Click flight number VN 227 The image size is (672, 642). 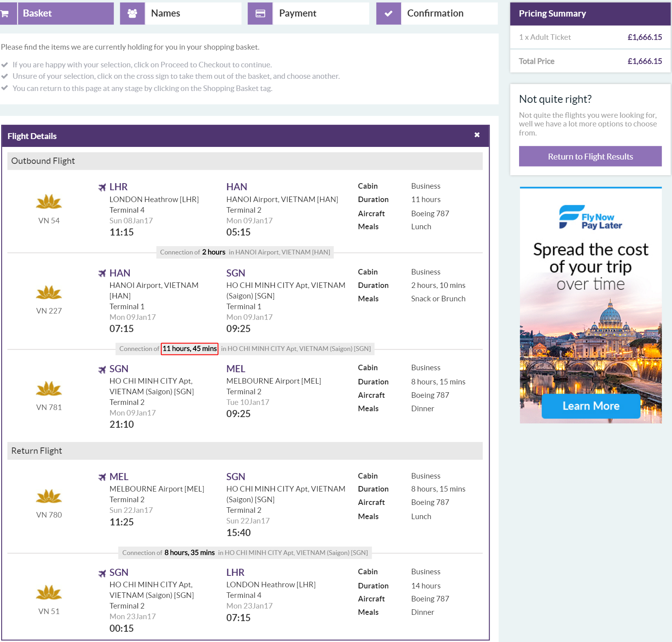click(49, 311)
